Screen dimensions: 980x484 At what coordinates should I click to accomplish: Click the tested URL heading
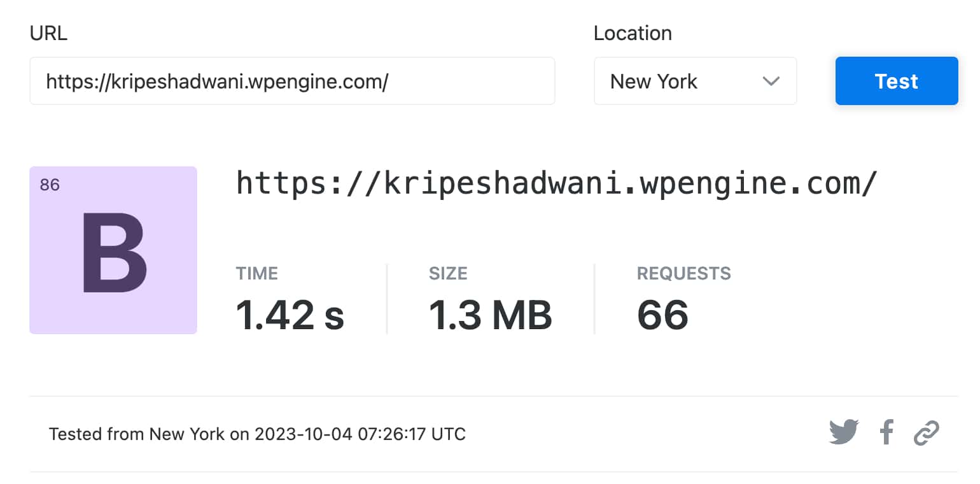click(x=556, y=184)
